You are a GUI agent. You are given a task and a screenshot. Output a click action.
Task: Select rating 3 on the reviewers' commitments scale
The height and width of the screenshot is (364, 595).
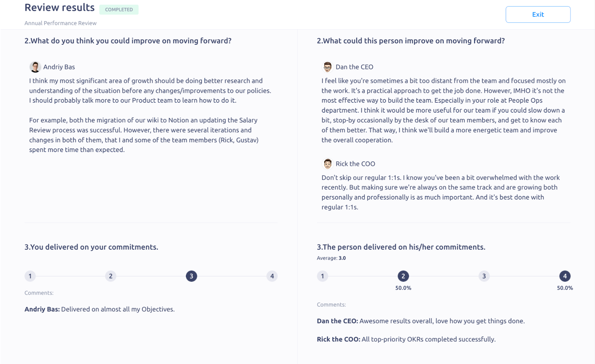pos(484,276)
